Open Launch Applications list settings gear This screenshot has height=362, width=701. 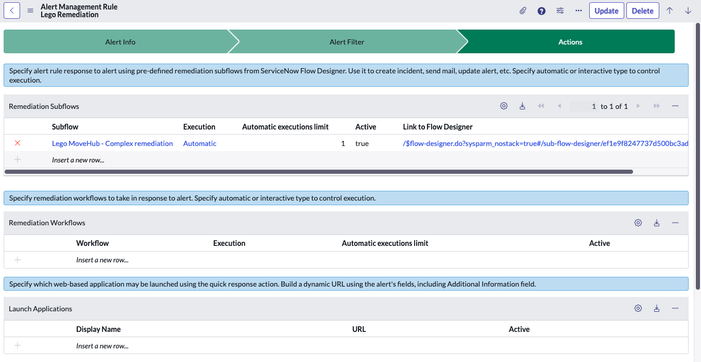pyautogui.click(x=638, y=308)
